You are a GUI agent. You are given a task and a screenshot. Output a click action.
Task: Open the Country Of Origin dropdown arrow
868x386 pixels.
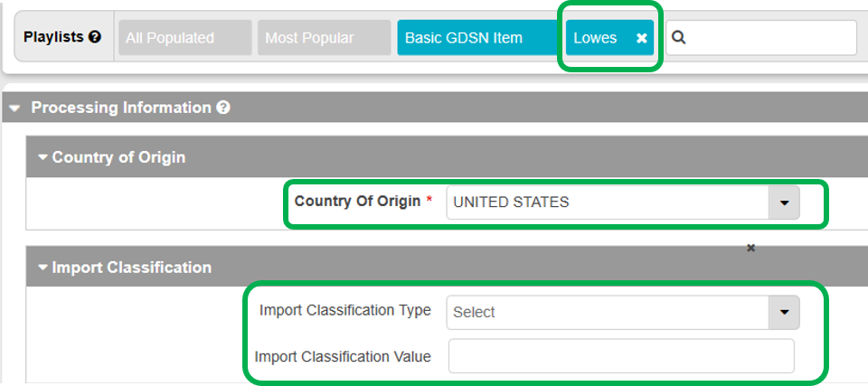pyautogui.click(x=784, y=202)
